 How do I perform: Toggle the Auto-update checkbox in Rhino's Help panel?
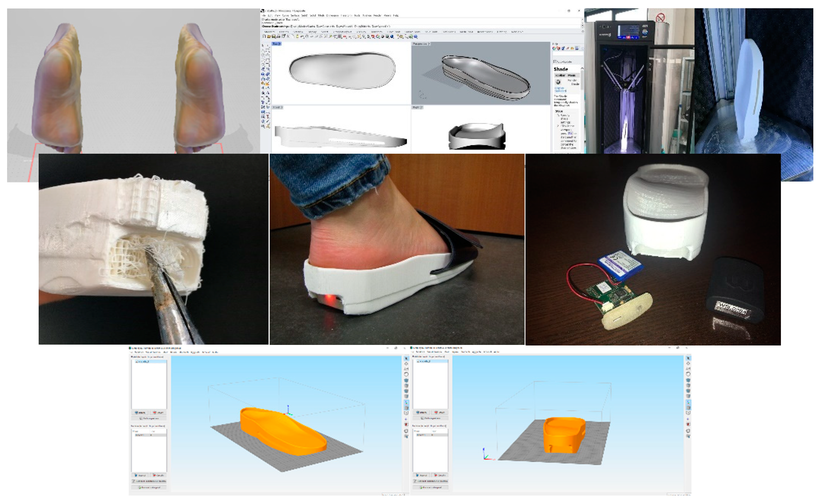[555, 62]
